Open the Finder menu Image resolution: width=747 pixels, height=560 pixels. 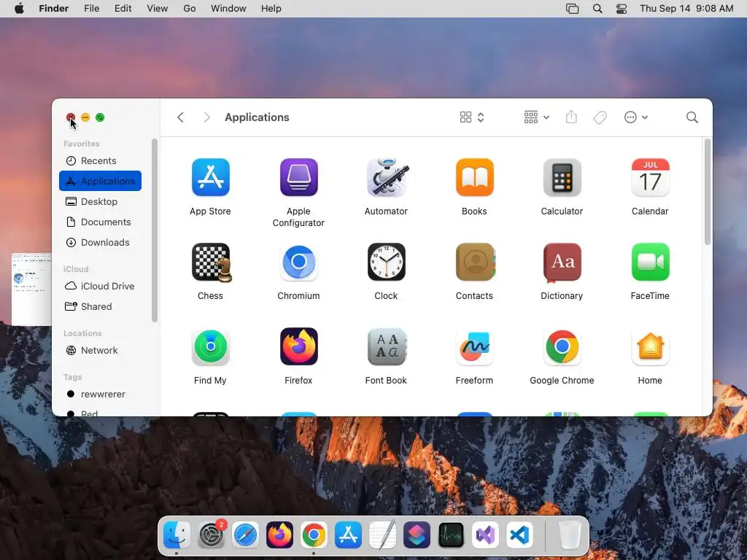pos(54,9)
